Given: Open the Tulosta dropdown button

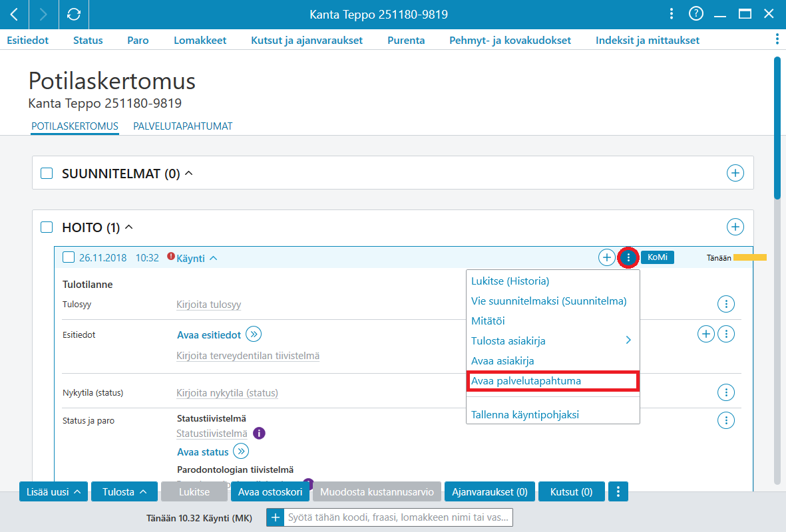Looking at the screenshot, I should pos(124,492).
